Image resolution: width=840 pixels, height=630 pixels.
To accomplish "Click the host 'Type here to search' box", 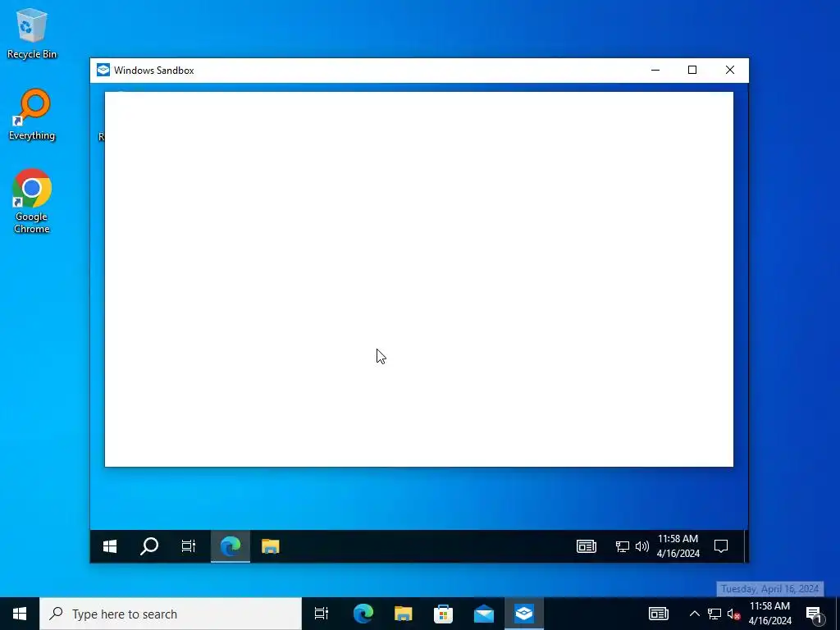I will [171, 614].
